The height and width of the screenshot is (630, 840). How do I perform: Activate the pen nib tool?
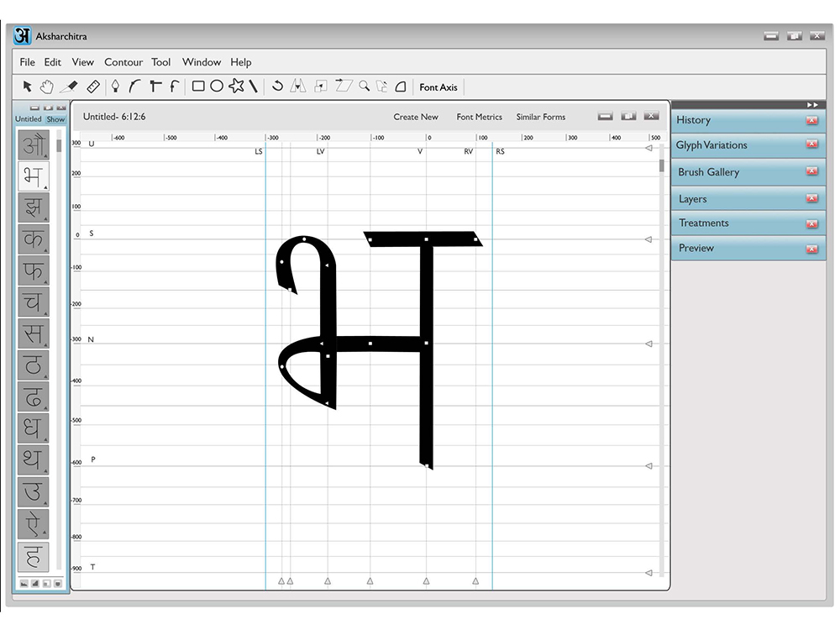[x=115, y=87]
